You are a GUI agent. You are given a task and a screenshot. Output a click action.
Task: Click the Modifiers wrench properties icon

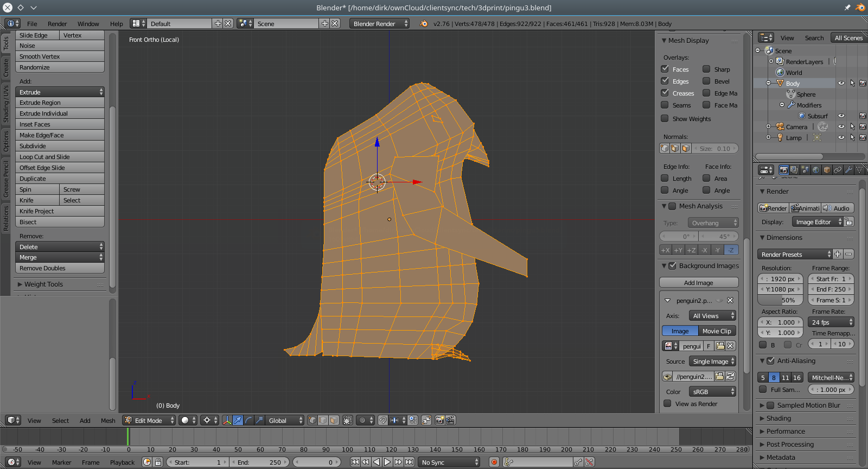tap(848, 170)
